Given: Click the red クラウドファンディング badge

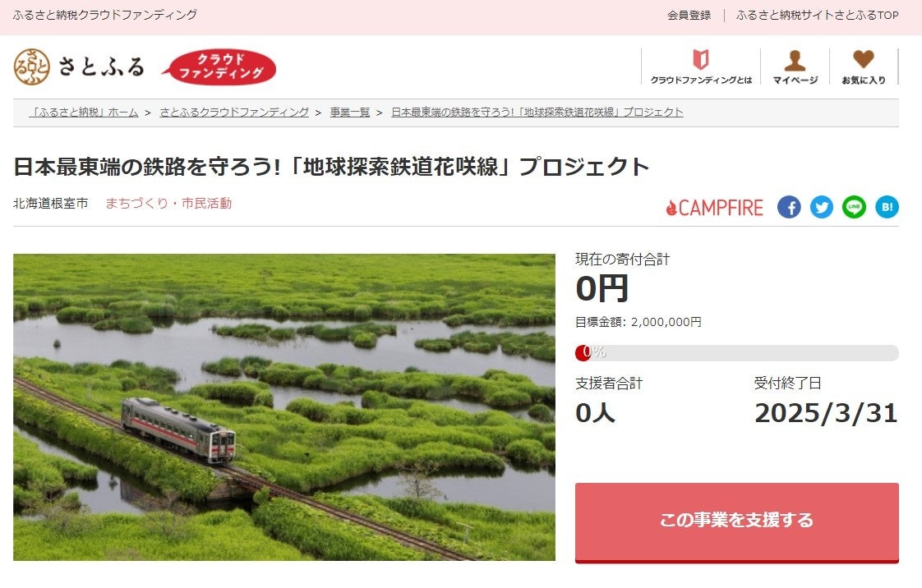Looking at the screenshot, I should coord(219,67).
